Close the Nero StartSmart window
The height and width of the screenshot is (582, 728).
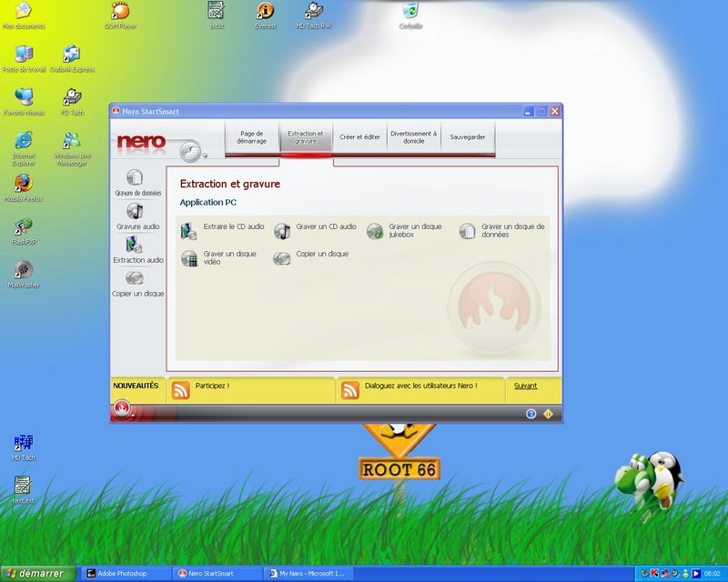tap(554, 111)
